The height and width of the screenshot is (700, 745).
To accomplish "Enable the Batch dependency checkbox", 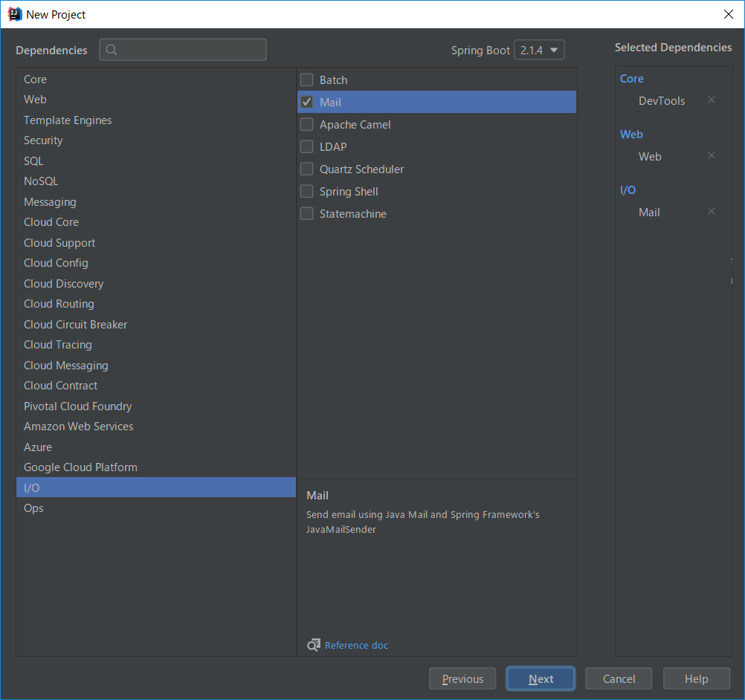I will point(307,80).
